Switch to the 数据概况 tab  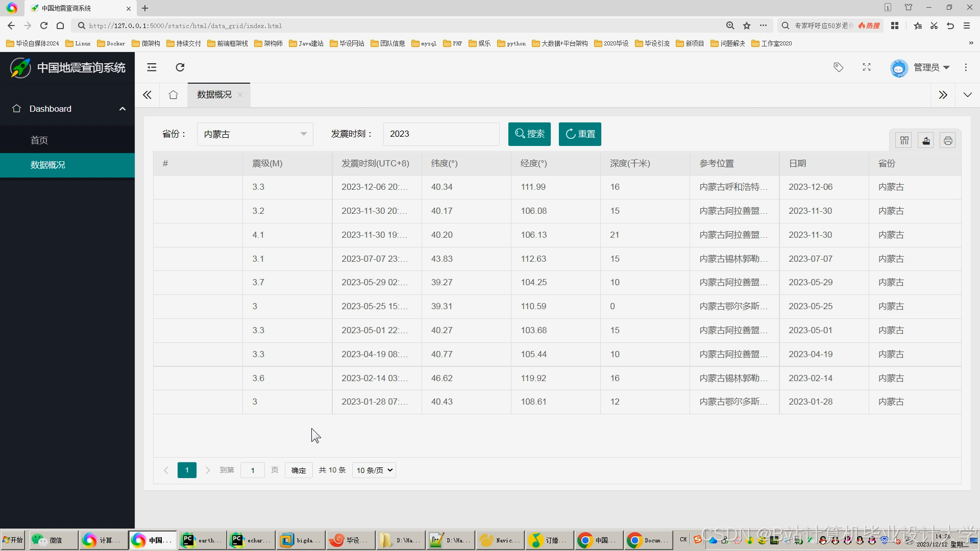[213, 94]
